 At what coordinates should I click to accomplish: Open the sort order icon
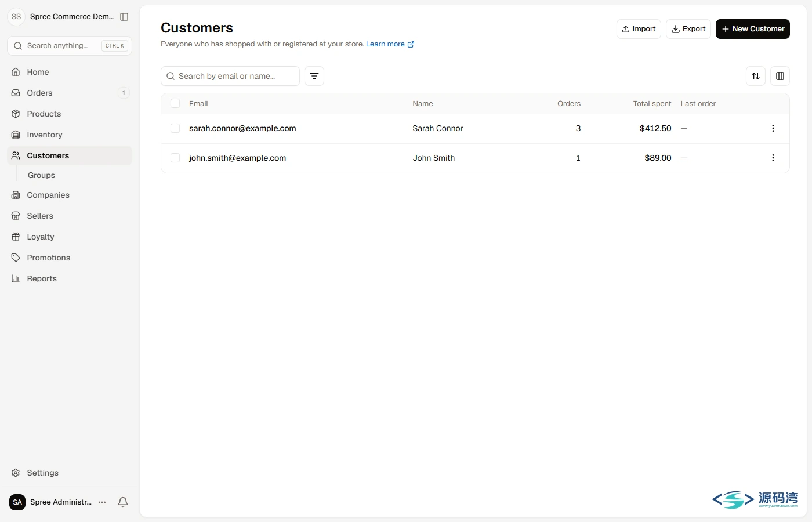coord(756,76)
